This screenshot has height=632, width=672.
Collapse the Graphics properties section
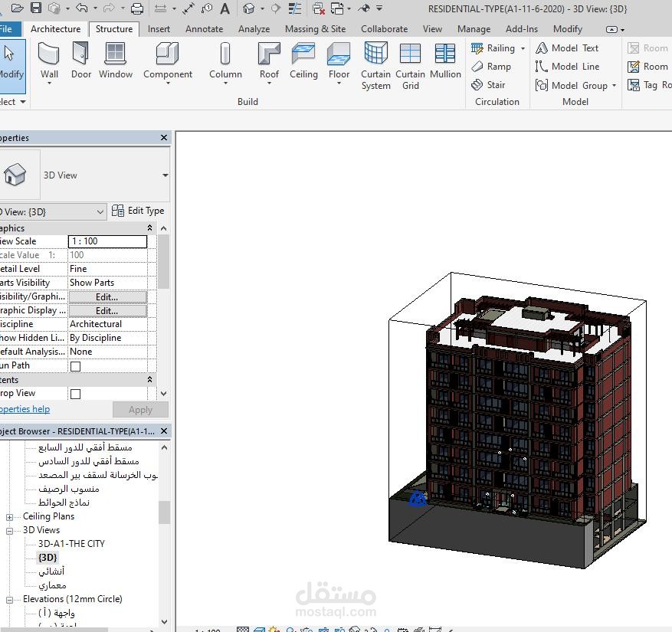click(149, 228)
